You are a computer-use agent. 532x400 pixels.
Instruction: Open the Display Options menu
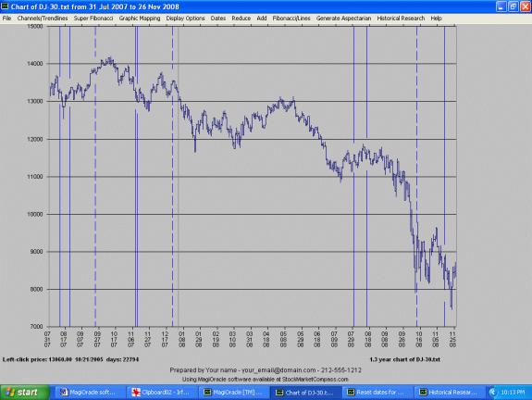(x=185, y=19)
